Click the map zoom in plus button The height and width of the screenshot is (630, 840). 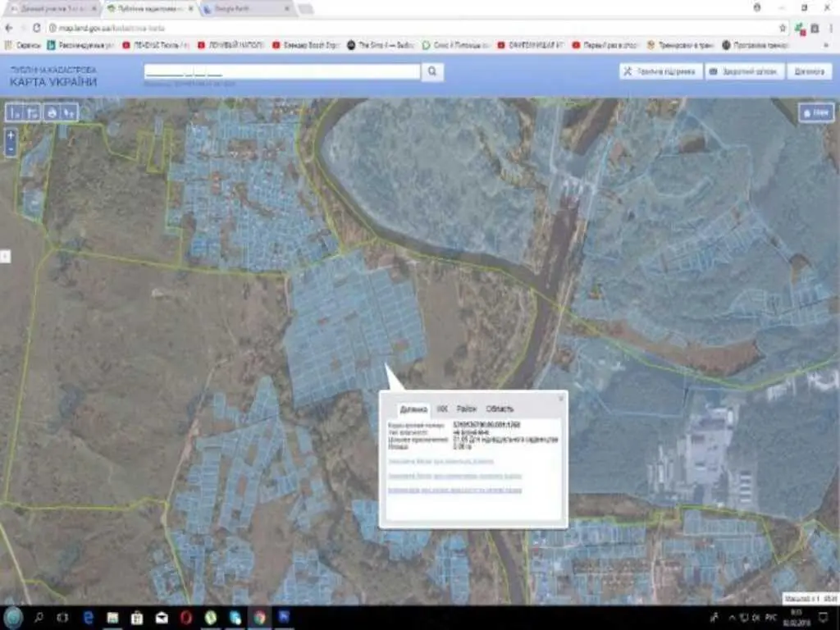coord(11,135)
